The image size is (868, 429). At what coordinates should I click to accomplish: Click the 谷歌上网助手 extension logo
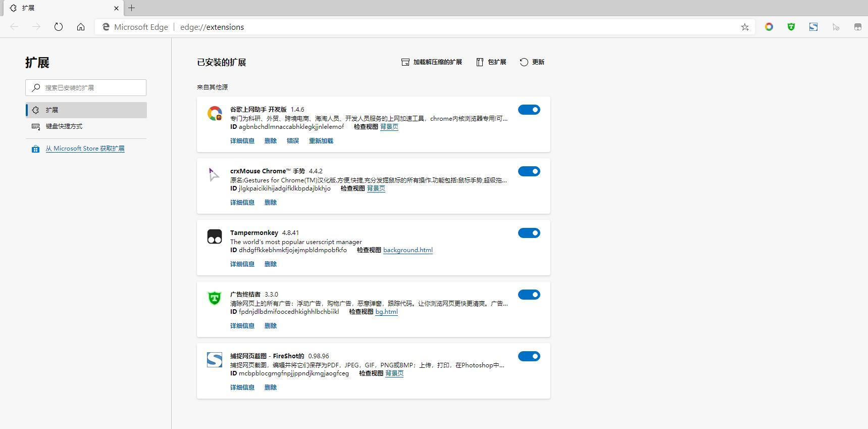[x=215, y=113]
